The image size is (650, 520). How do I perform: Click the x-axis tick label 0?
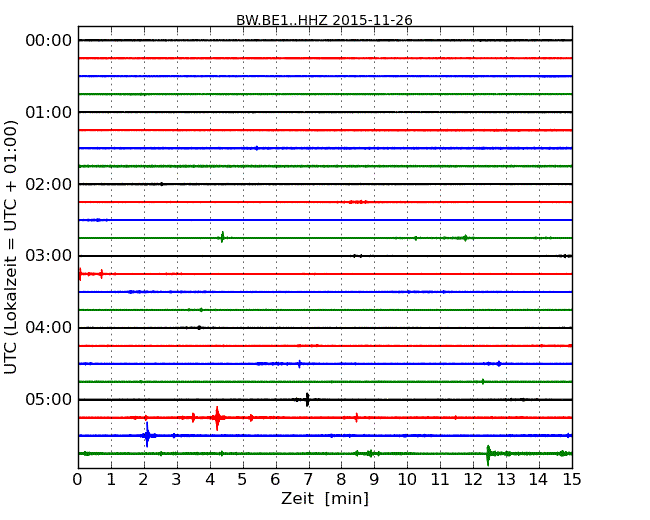pyautogui.click(x=78, y=480)
